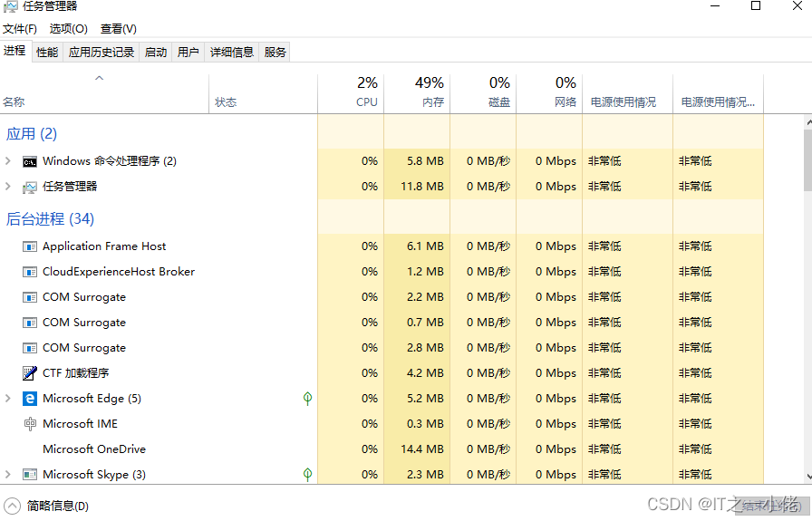Expand the Microsoft Skype process group
Viewport: 812px width, 521px height.
coord(8,475)
